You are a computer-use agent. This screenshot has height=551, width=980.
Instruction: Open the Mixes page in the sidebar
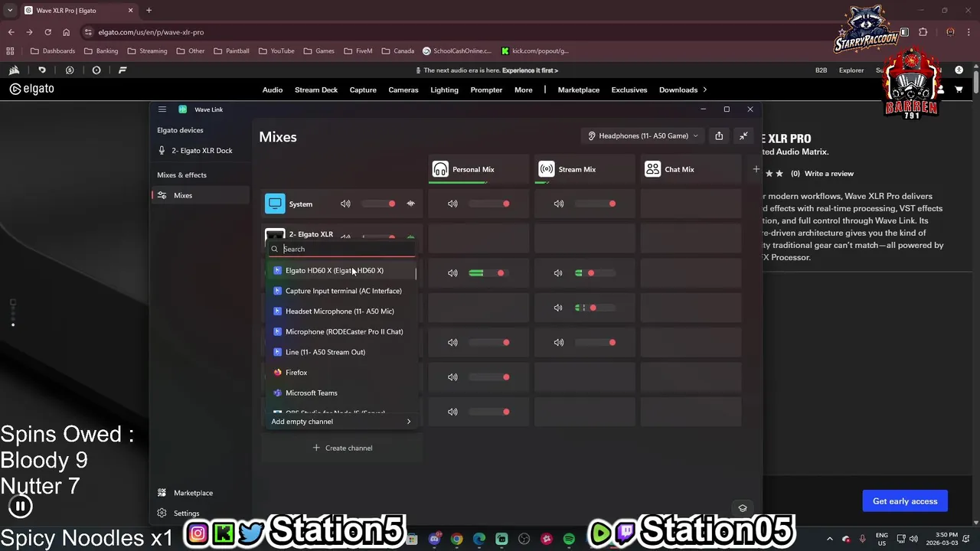coord(201,195)
